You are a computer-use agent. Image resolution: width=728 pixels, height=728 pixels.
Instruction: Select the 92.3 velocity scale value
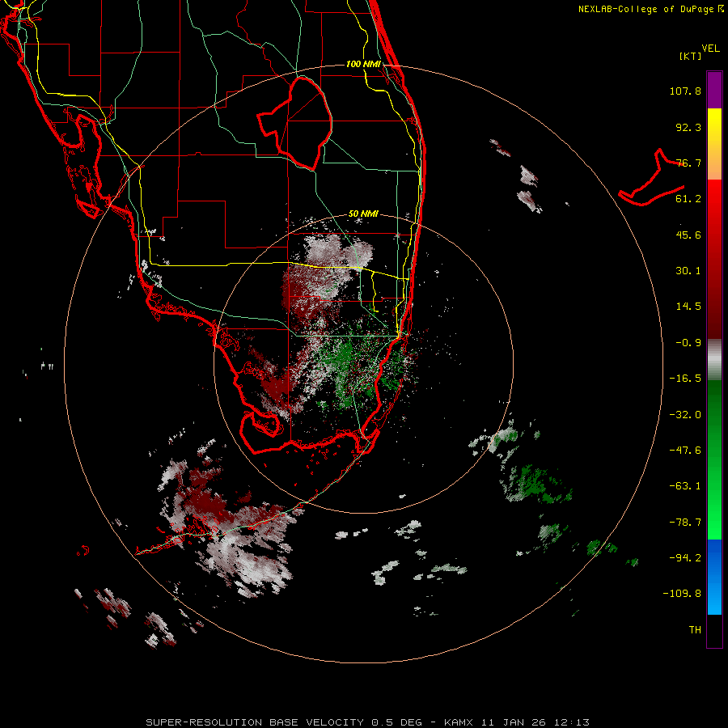point(688,127)
